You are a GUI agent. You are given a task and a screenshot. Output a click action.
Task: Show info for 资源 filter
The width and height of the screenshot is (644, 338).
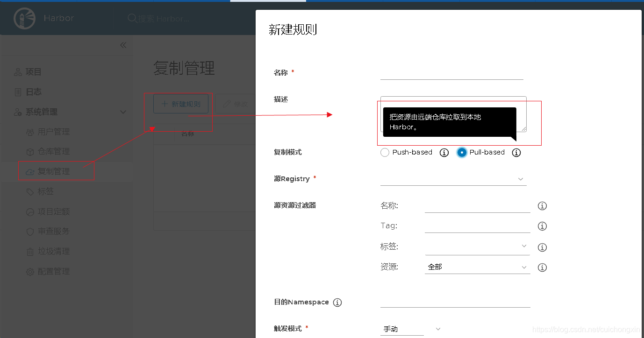pos(543,268)
